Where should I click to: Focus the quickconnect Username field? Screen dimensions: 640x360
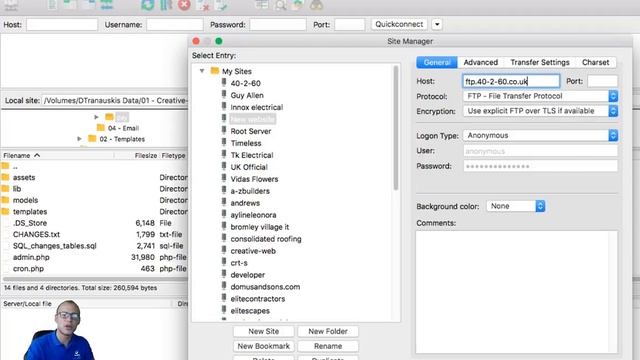coord(175,24)
